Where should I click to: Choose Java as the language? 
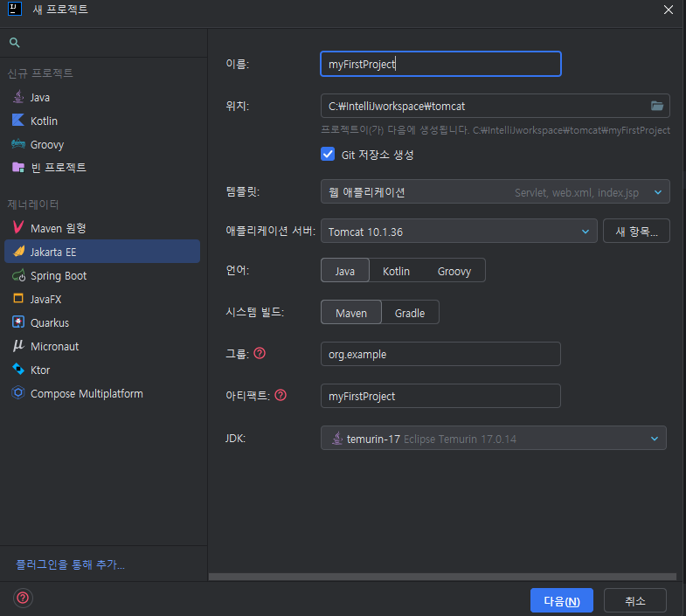[345, 270]
